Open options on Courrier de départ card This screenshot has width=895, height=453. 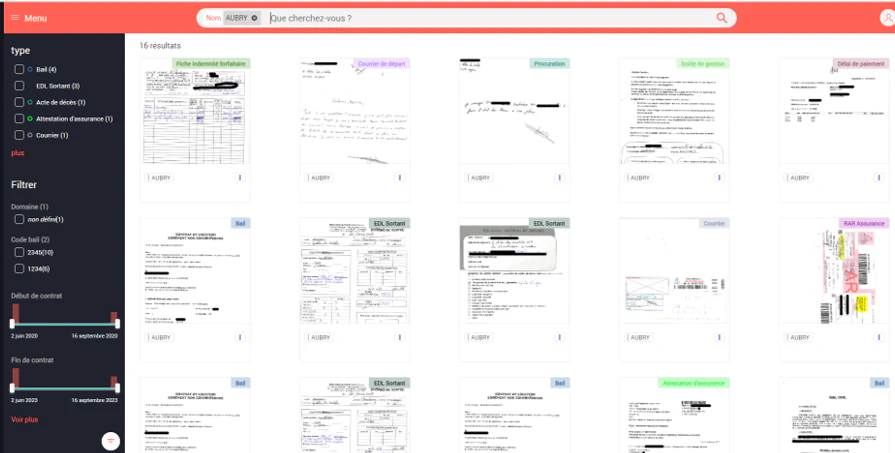click(400, 177)
